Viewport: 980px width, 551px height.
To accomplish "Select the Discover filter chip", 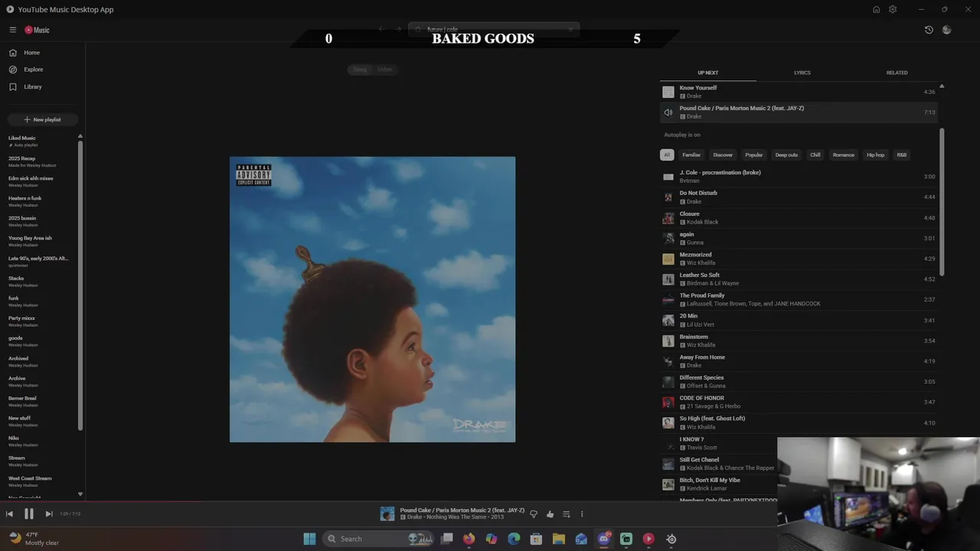I will point(723,155).
